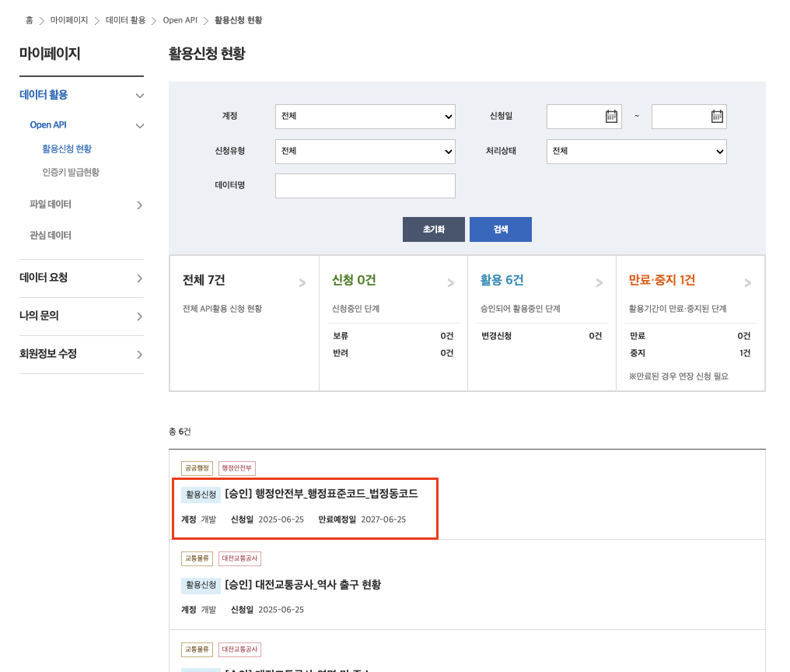Viewport: 790px width, 672px height.
Task: Click arrow on 만료·중지 1건 card
Action: pyautogui.click(x=748, y=283)
